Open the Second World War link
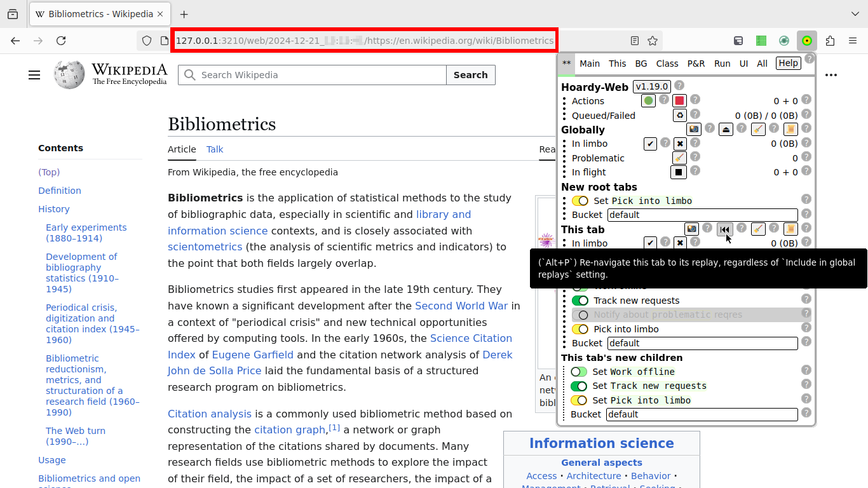 (461, 306)
